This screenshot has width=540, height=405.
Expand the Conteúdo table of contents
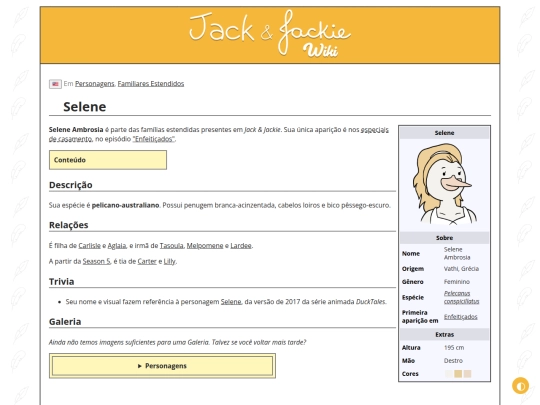(x=108, y=160)
